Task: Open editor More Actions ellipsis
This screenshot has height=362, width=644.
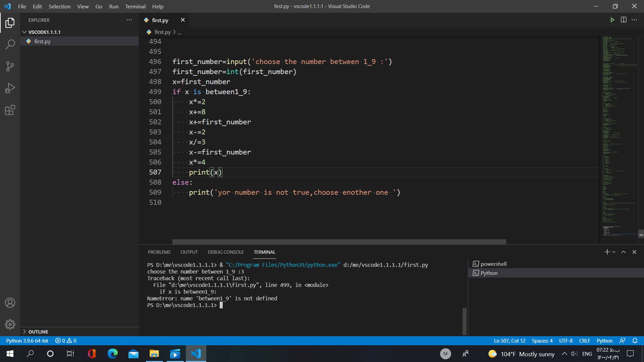Action: 634,20
